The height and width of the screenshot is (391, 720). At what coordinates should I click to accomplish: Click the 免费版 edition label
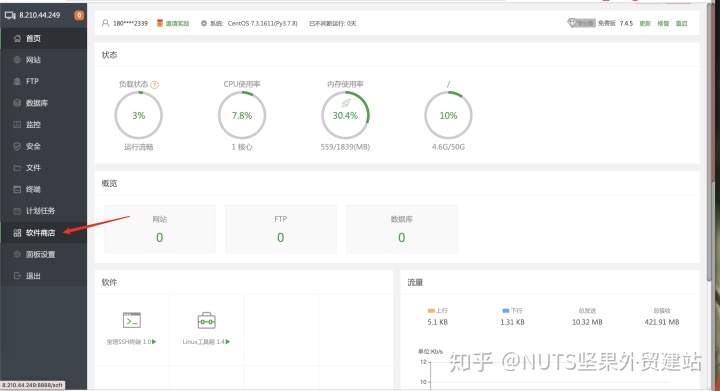pos(607,23)
